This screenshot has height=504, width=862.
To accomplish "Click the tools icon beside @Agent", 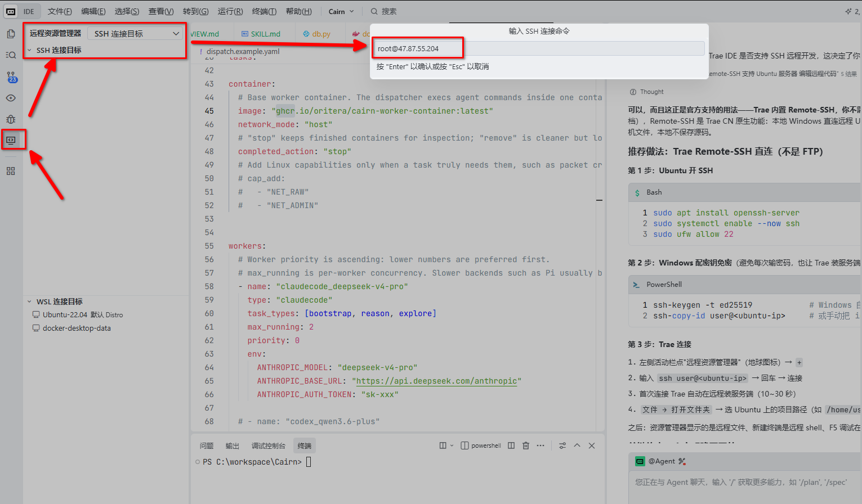I will point(682,461).
